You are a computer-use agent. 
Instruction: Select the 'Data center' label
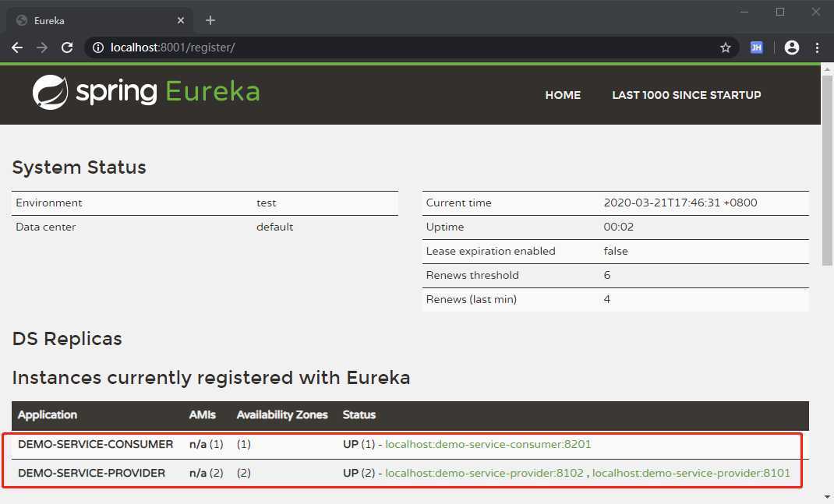(46, 227)
